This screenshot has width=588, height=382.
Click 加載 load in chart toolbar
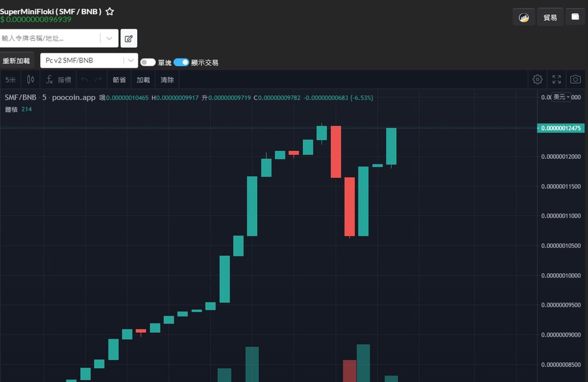pyautogui.click(x=143, y=80)
